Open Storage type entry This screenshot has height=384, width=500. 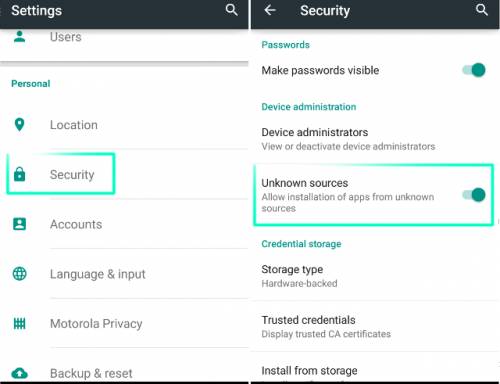375,276
